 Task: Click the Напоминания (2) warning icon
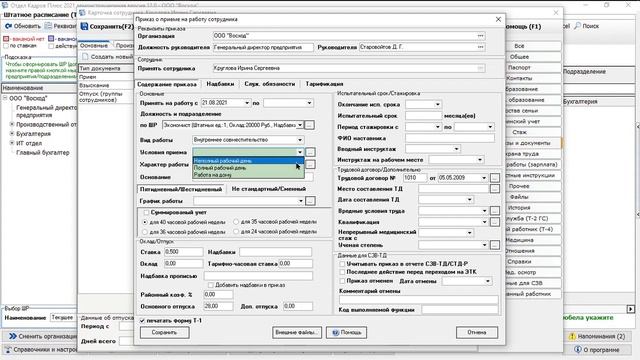click(572, 336)
